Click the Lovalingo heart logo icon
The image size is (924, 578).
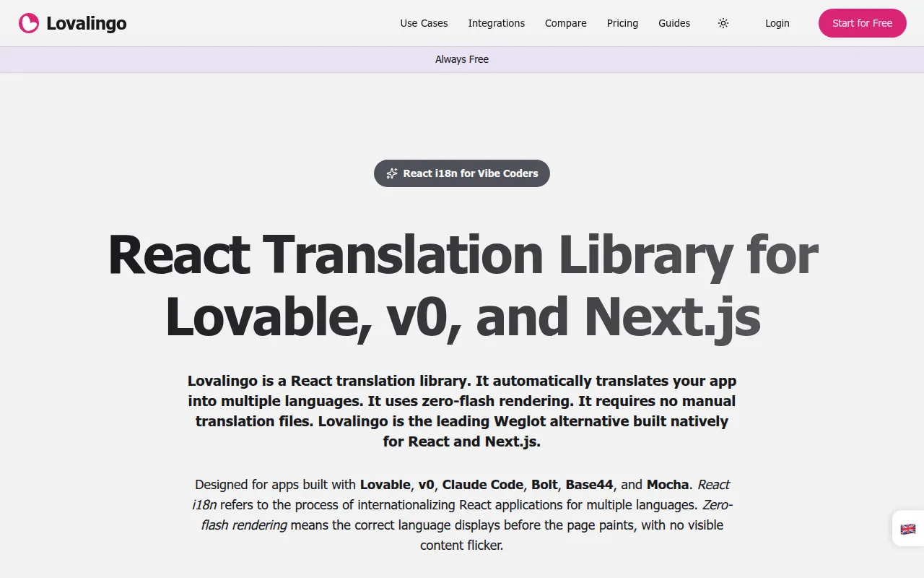click(29, 23)
